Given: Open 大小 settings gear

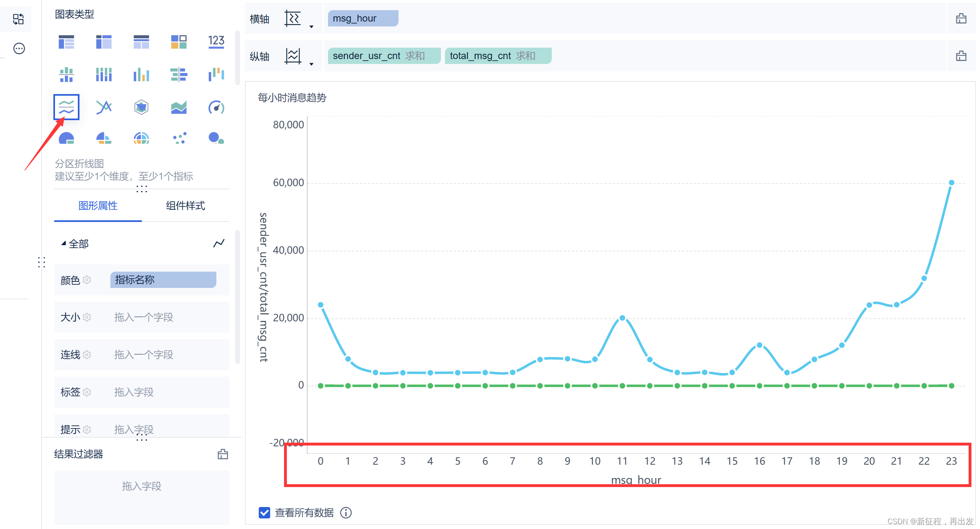Looking at the screenshot, I should click(x=87, y=317).
